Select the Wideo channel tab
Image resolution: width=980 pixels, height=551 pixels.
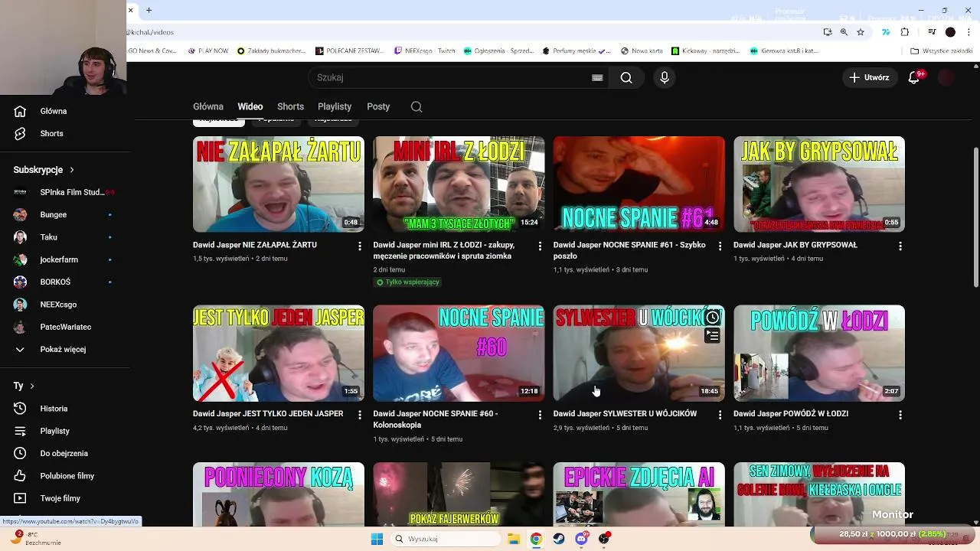pos(250,106)
